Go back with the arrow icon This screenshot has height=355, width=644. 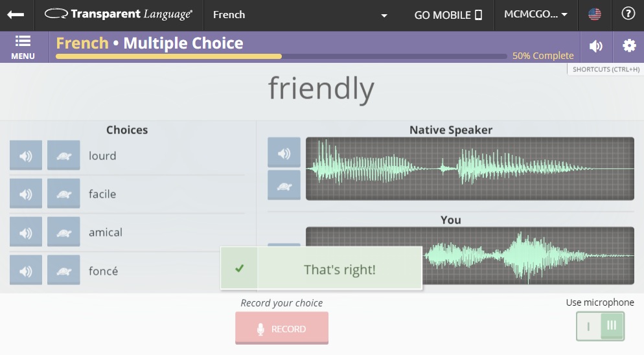tap(16, 14)
